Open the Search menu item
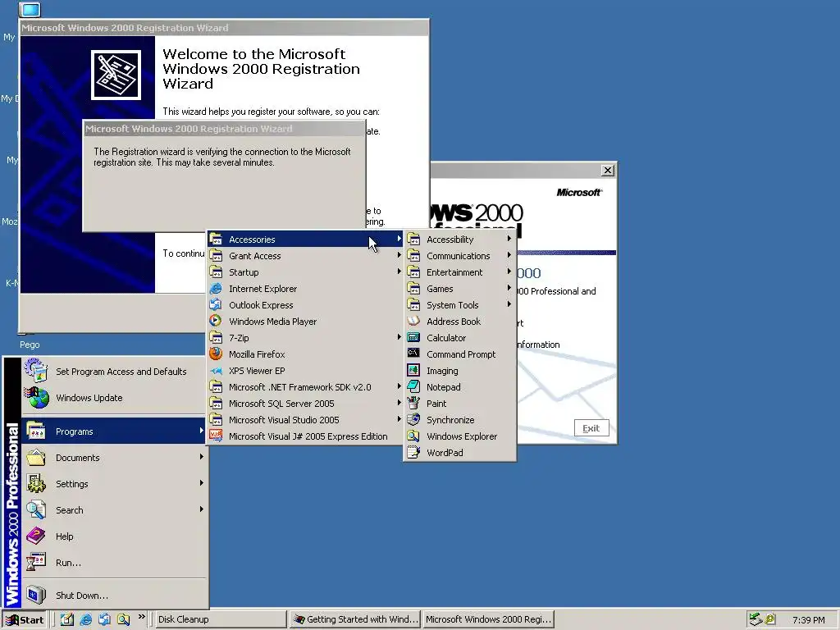This screenshot has height=630, width=840. [114, 510]
